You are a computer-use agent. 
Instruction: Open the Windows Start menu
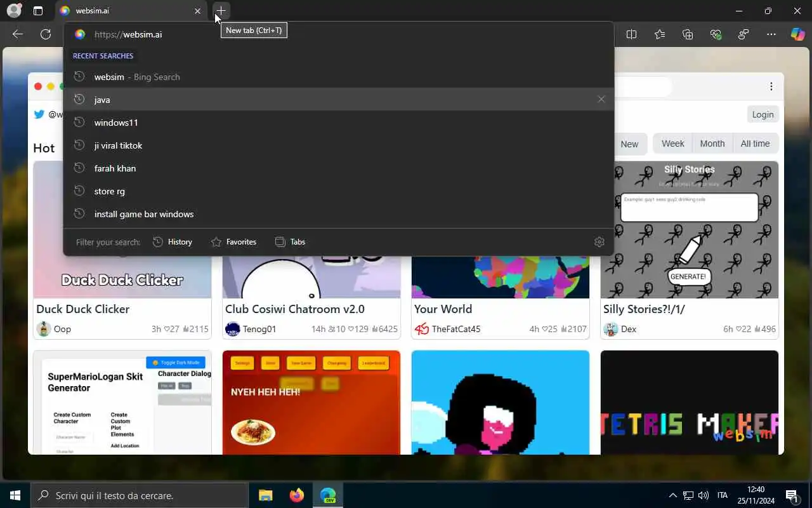(x=15, y=495)
